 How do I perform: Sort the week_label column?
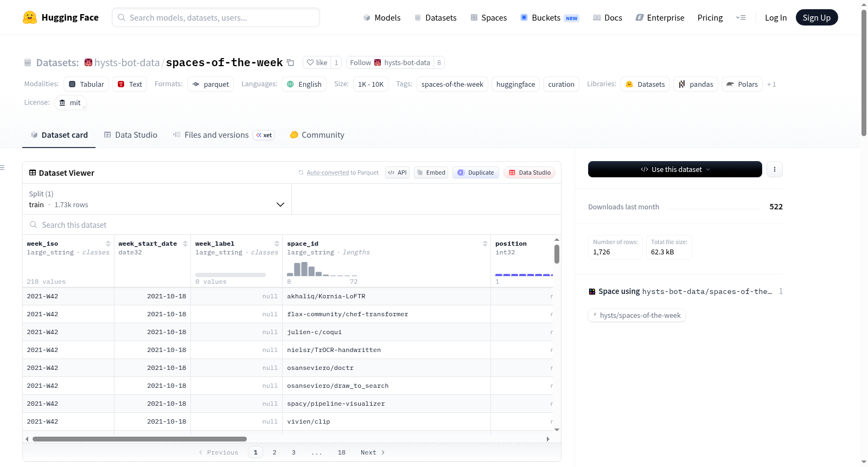click(277, 244)
